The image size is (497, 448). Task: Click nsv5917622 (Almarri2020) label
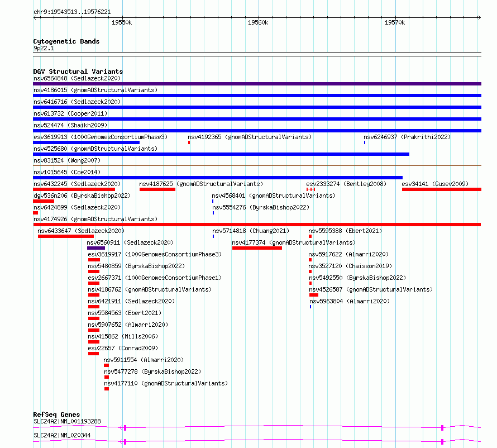(348, 254)
